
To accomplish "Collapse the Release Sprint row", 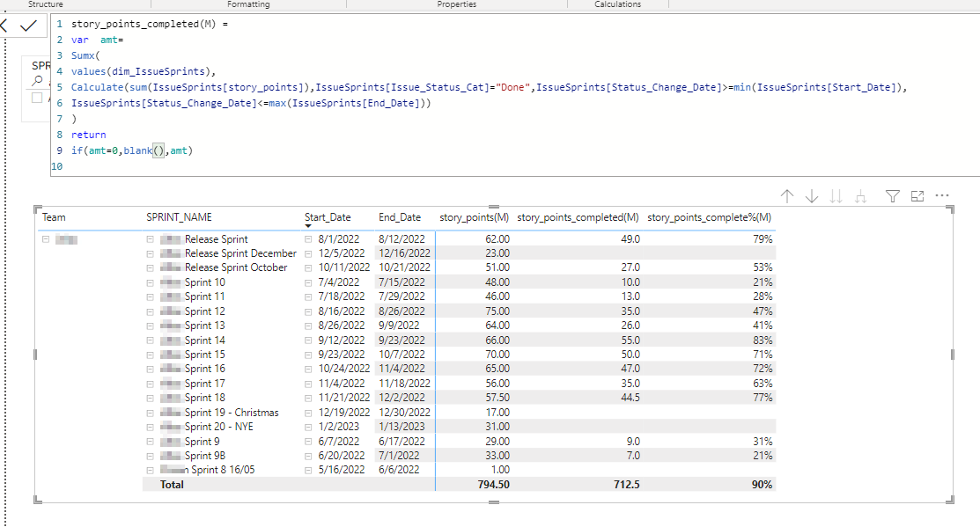I will pos(150,239).
